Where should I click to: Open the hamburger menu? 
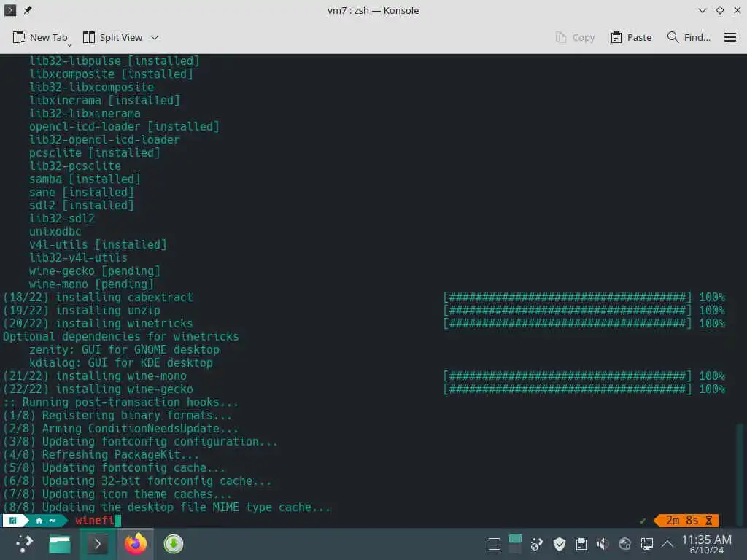[729, 37]
